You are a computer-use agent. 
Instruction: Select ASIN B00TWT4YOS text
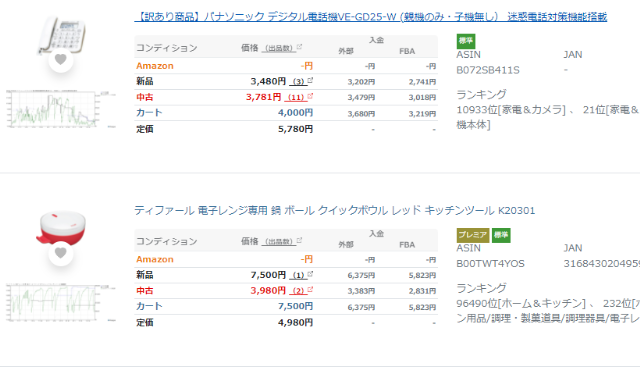pyautogui.click(x=490, y=264)
